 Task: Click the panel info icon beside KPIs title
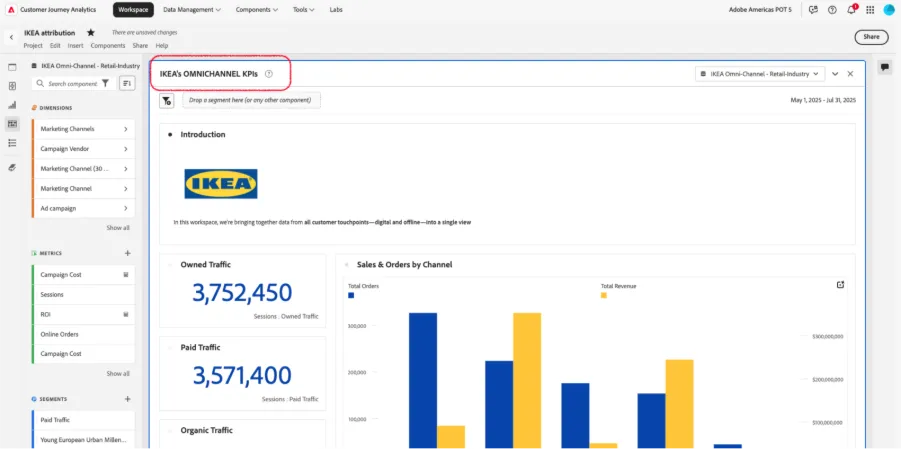tap(268, 74)
